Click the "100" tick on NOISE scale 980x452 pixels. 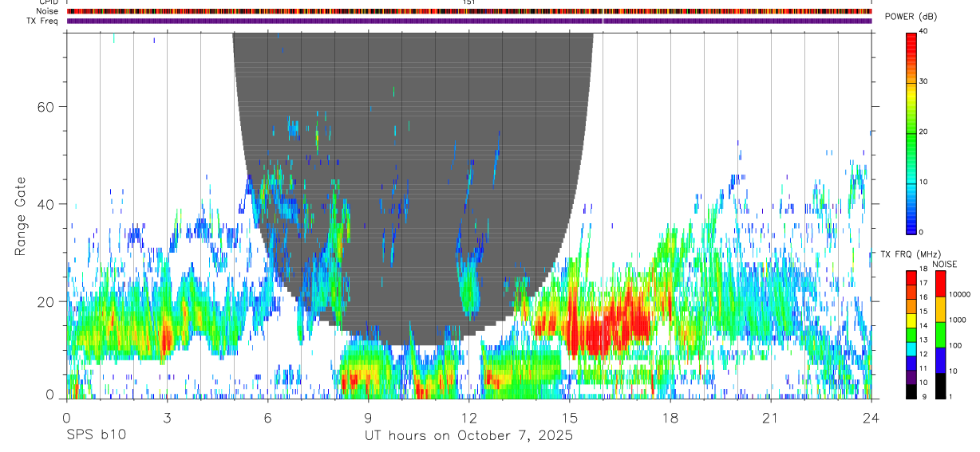(955, 346)
